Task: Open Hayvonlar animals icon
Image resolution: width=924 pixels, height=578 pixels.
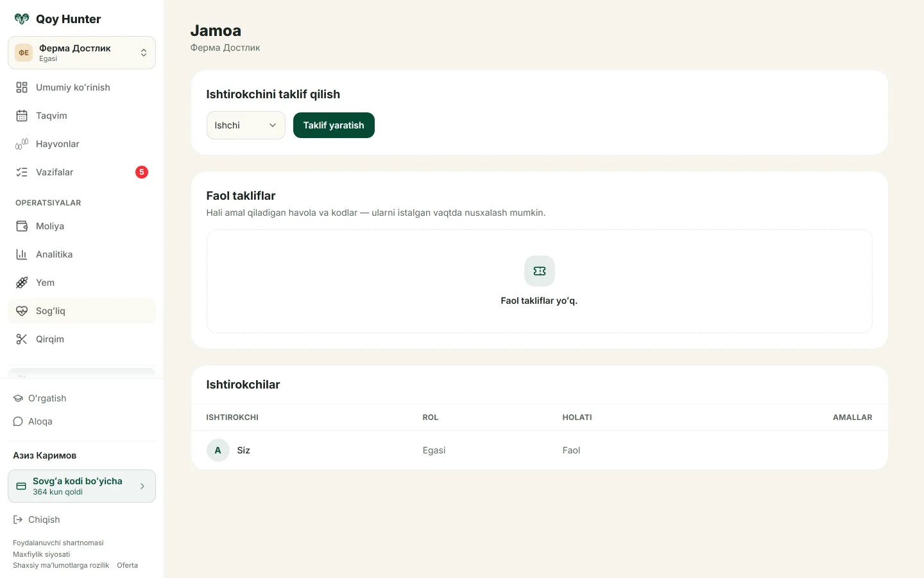Action: click(x=22, y=144)
